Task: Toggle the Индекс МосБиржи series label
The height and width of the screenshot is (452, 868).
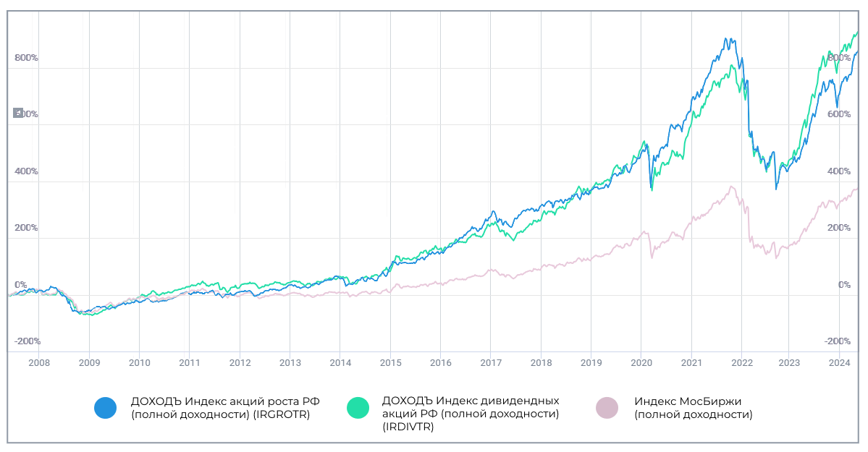Action: 693,407
